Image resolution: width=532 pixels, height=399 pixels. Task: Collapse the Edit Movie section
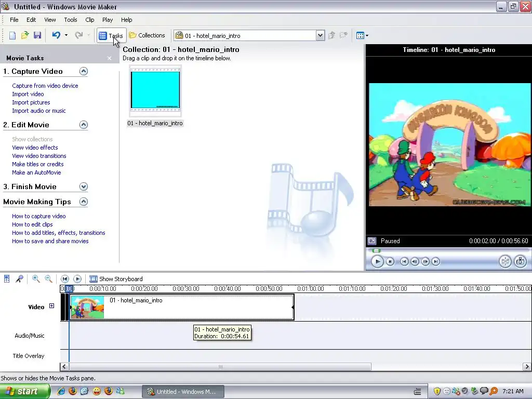pyautogui.click(x=84, y=125)
